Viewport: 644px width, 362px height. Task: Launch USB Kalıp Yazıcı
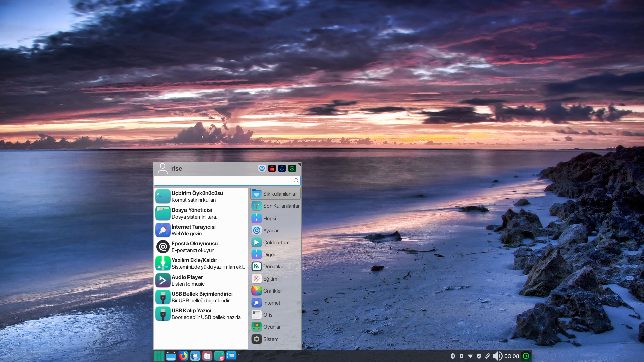click(201, 314)
